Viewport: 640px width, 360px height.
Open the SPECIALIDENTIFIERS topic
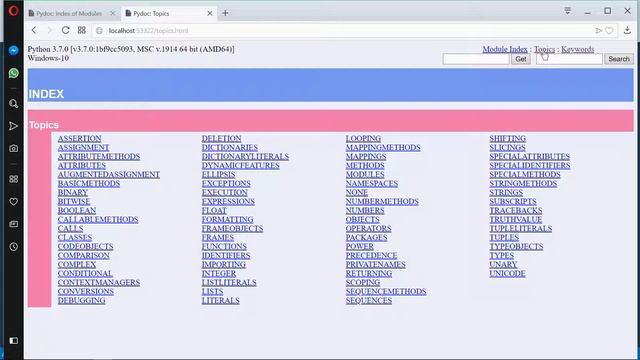[530, 166]
